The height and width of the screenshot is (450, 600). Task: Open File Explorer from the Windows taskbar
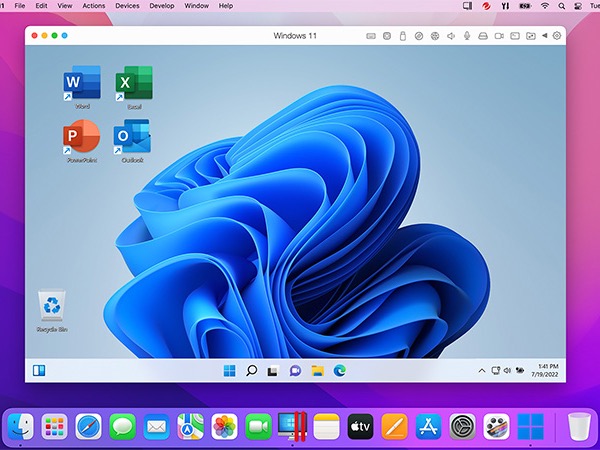click(317, 370)
